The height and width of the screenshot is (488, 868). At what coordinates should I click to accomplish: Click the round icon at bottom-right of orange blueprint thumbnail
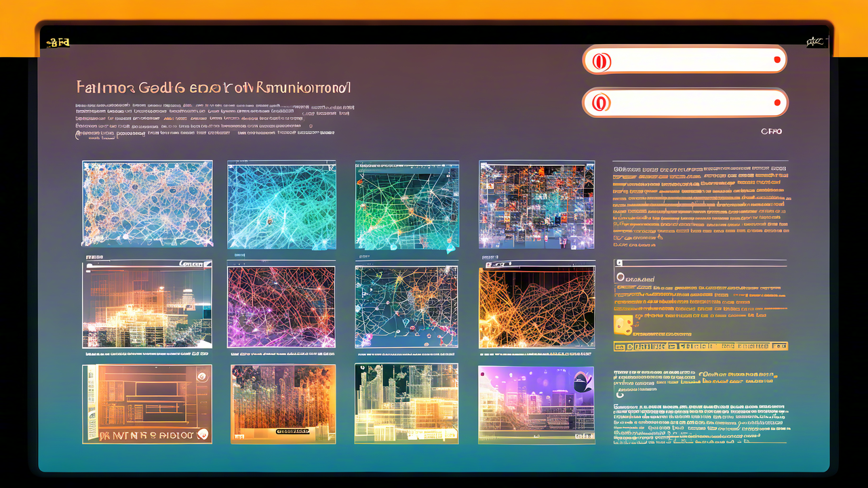point(201,434)
